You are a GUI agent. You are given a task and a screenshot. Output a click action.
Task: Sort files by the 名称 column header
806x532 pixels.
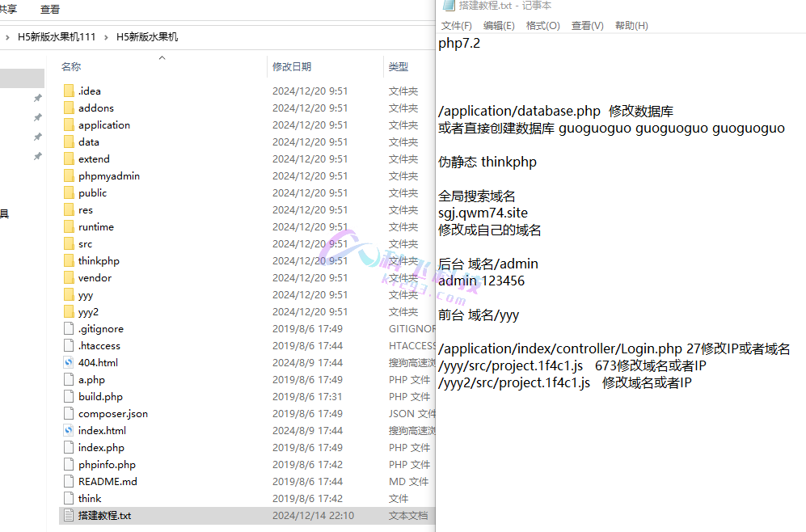[x=71, y=67]
